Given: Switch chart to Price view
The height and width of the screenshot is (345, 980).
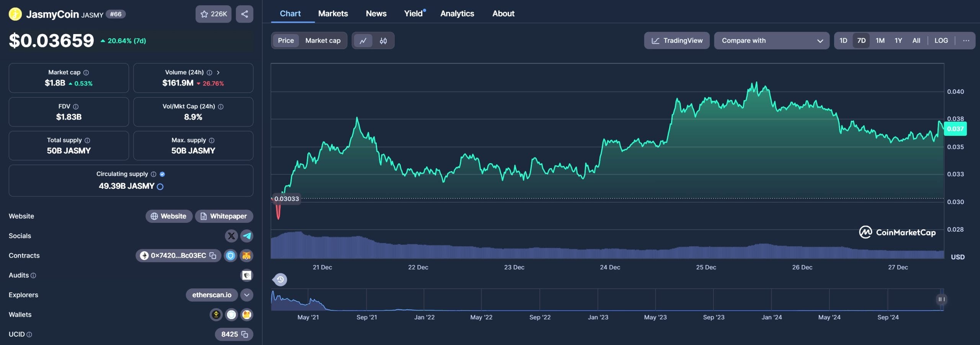Looking at the screenshot, I should click(286, 41).
